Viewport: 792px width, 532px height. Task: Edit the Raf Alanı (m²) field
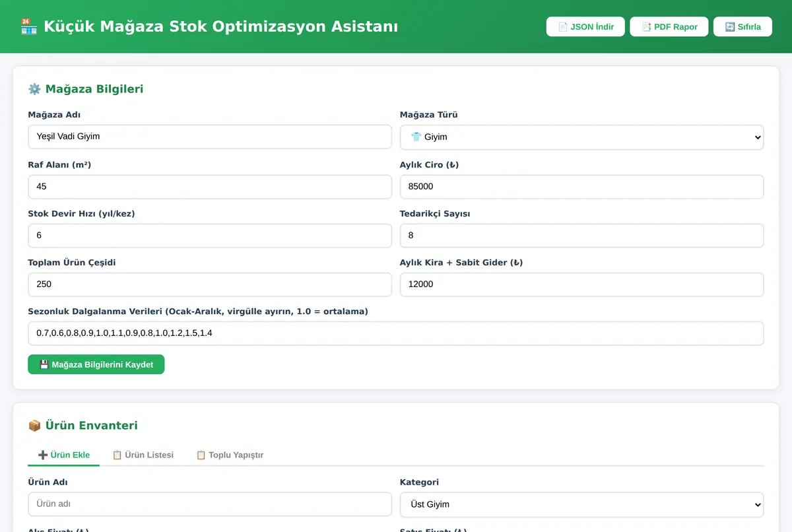[x=210, y=187]
